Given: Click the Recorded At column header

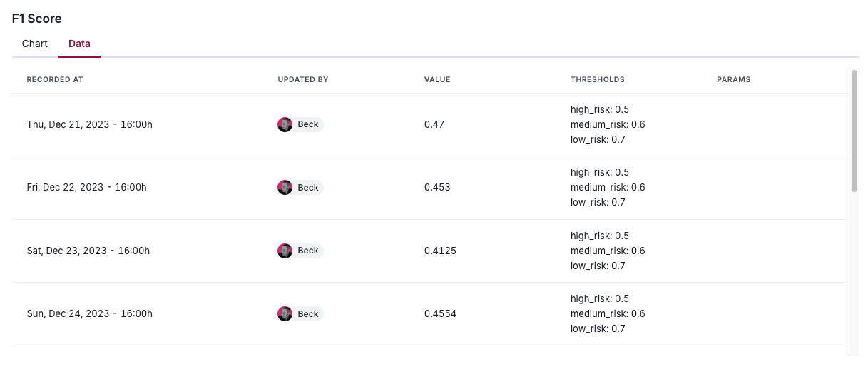Looking at the screenshot, I should click(x=55, y=79).
